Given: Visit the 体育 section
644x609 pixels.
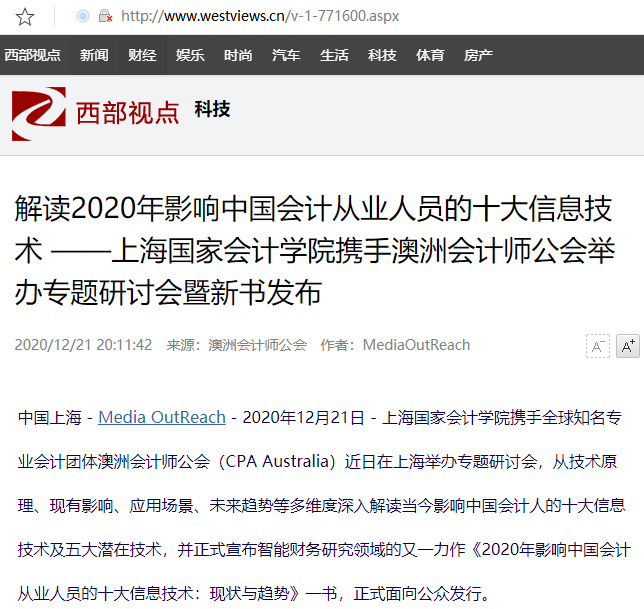Looking at the screenshot, I should (430, 55).
